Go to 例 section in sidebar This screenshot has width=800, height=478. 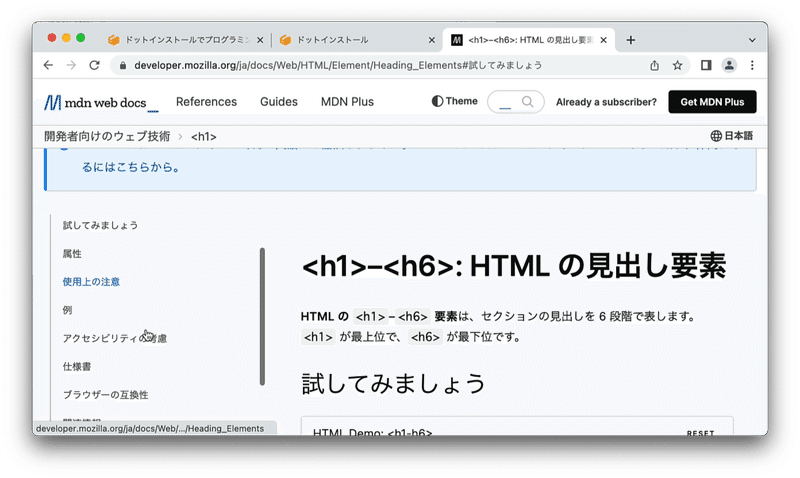67,310
